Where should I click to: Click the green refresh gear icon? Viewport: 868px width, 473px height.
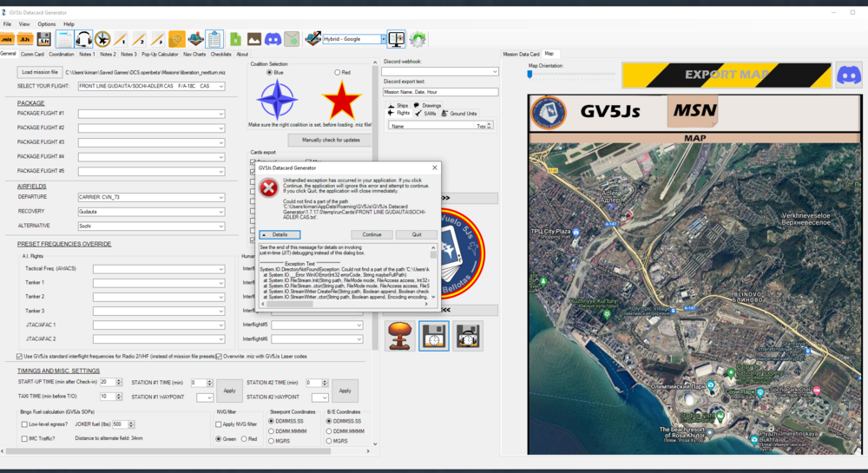tap(418, 39)
